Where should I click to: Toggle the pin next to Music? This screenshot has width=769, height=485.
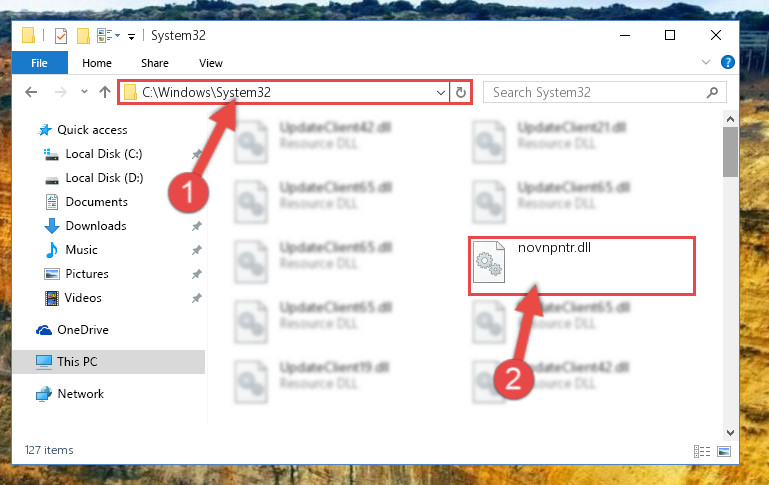tap(197, 250)
